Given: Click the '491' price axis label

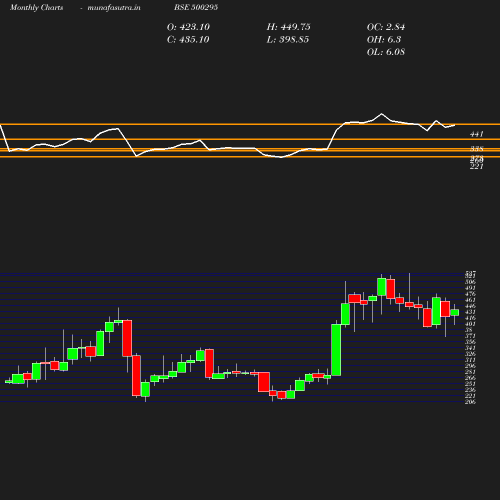Looking at the screenshot, I should [470, 288].
